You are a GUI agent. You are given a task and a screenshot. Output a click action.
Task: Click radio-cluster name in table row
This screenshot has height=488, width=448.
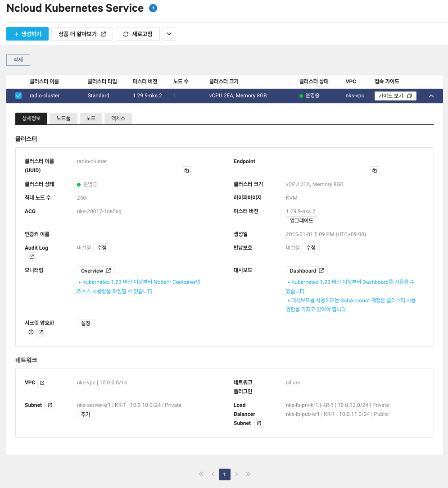[45, 96]
